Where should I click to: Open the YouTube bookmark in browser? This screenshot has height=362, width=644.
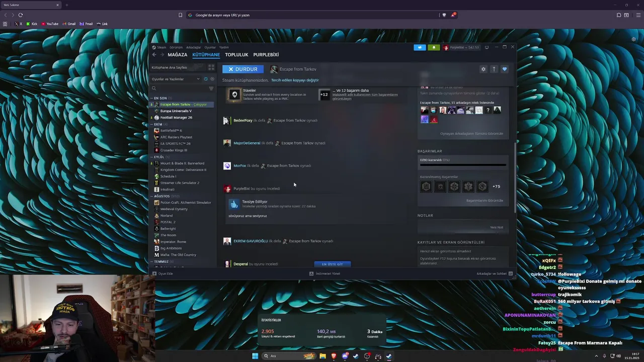click(50, 24)
